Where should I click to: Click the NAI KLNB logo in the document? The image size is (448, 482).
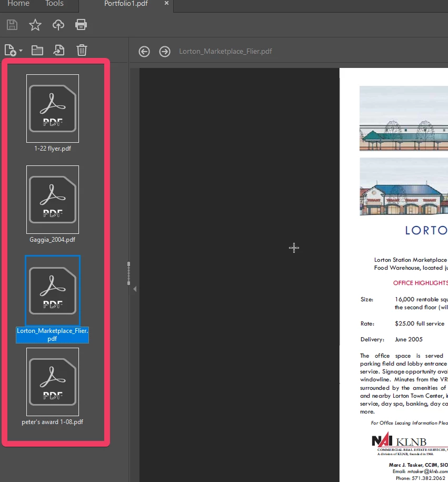coord(409,444)
